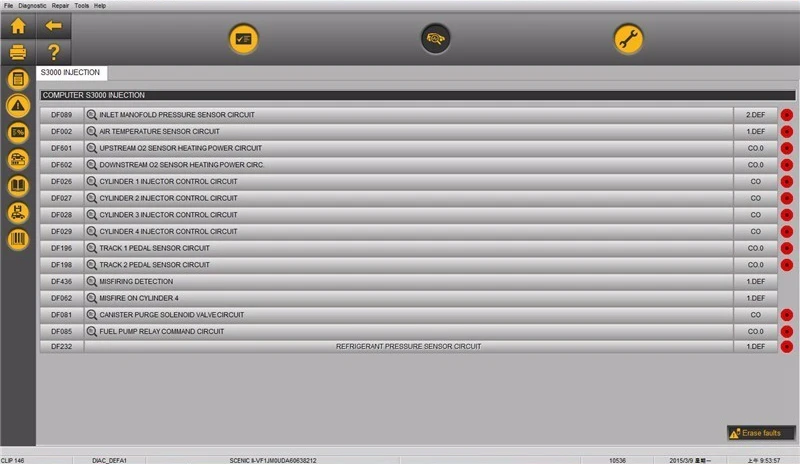The width and height of the screenshot is (800, 464).
Task: Click the 9:53:57 clock in status bar
Action: (x=764, y=460)
